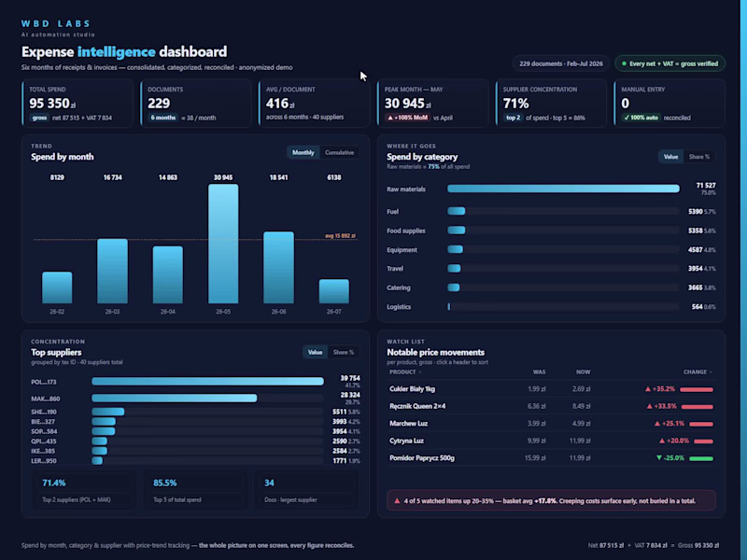Click the BIE...327 supplier label
Screen dimensions: 747x560
(x=43, y=422)
